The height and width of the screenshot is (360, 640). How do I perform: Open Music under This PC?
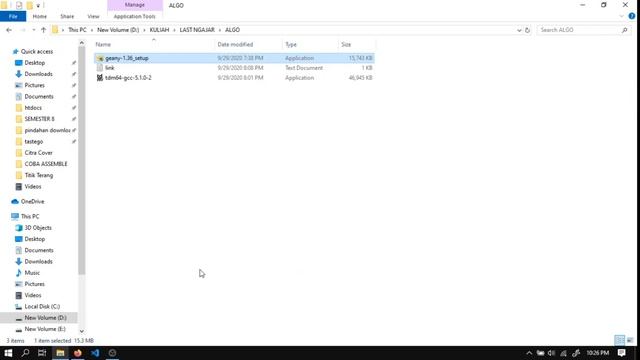click(x=32, y=273)
